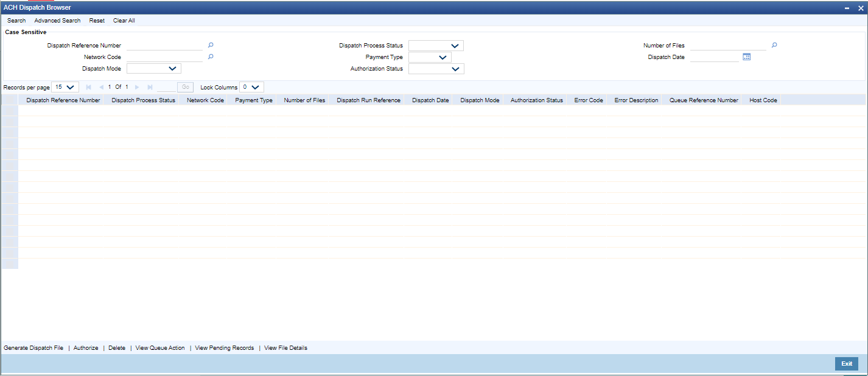Image resolution: width=868 pixels, height=376 pixels.
Task: Go to previous page of records
Action: tap(101, 87)
